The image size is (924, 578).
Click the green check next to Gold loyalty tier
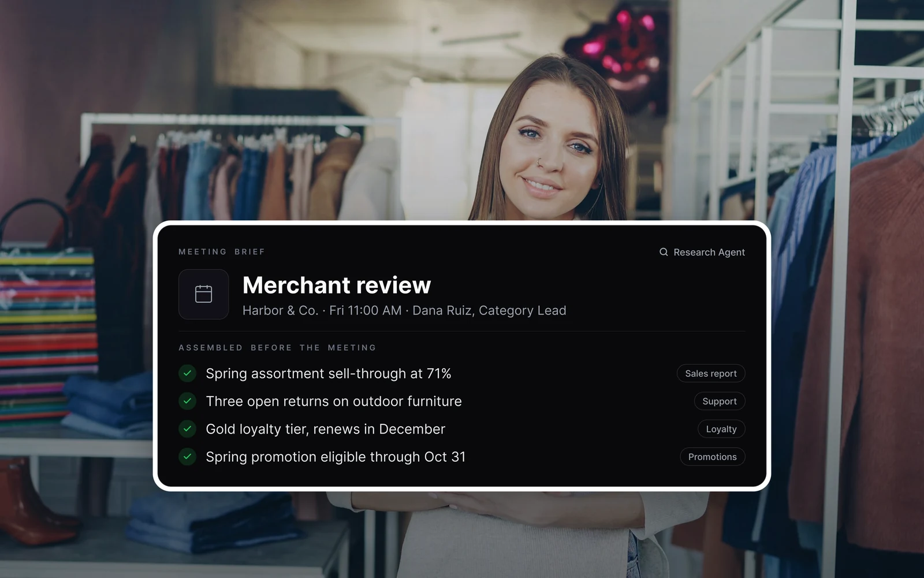[187, 429]
